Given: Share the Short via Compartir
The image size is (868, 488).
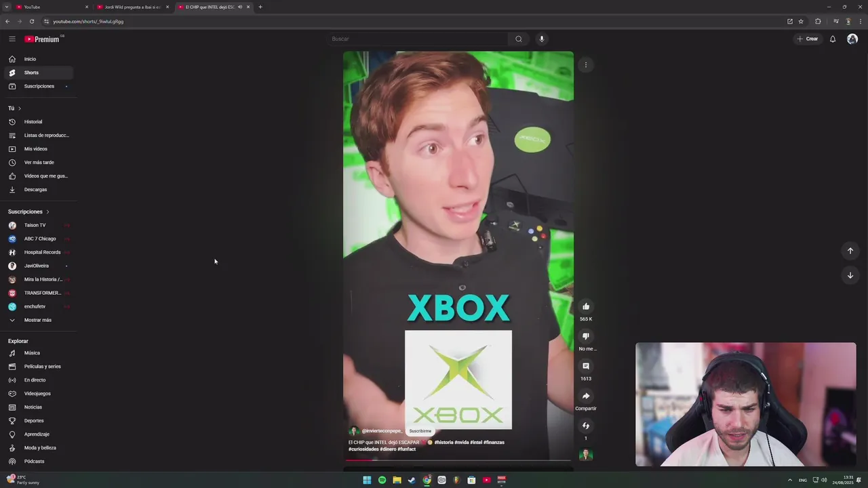Looking at the screenshot, I should coord(586,396).
